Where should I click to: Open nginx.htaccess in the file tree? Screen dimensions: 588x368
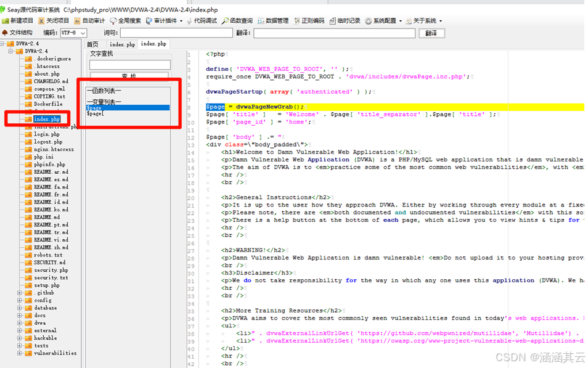[54, 149]
